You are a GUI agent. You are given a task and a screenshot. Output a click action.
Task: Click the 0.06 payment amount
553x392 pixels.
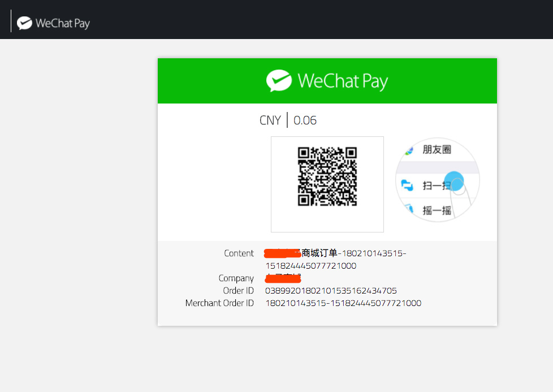coord(305,120)
